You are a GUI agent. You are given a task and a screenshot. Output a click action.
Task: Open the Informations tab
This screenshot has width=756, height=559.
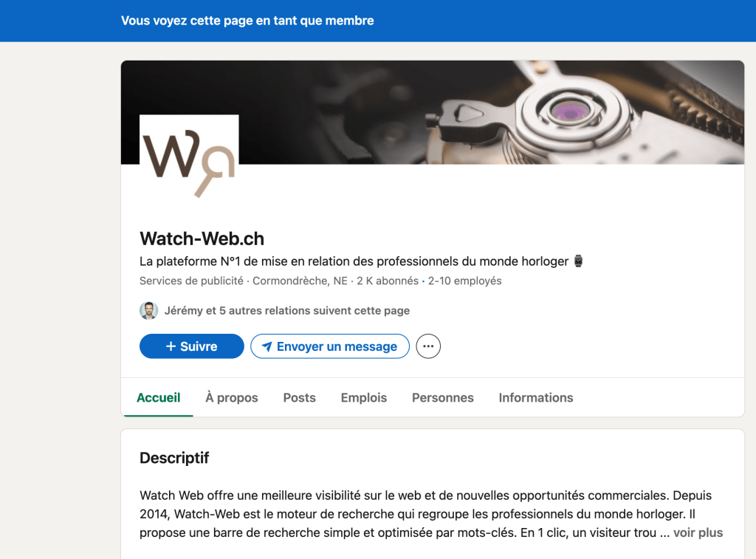pos(536,397)
